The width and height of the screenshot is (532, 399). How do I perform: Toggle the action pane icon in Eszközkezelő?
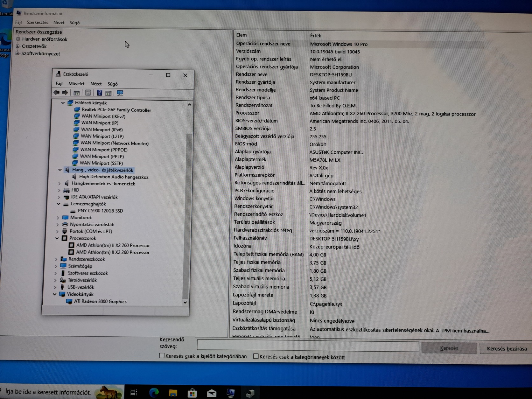click(x=108, y=93)
